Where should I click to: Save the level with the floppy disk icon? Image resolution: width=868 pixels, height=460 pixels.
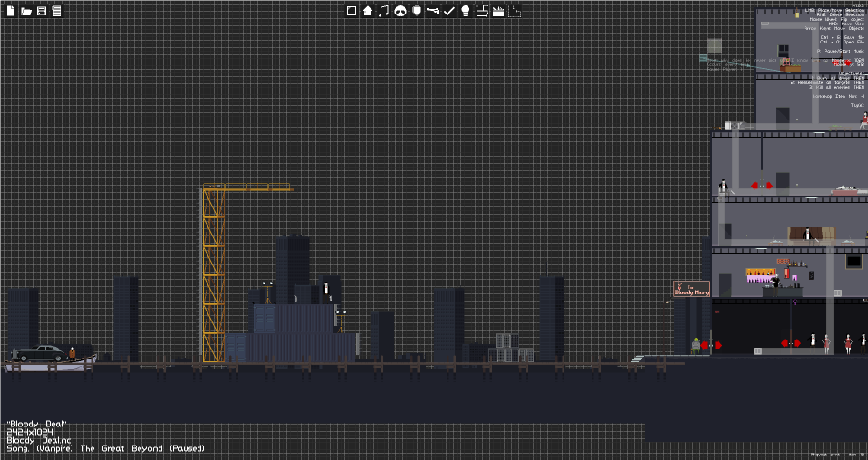[41, 11]
